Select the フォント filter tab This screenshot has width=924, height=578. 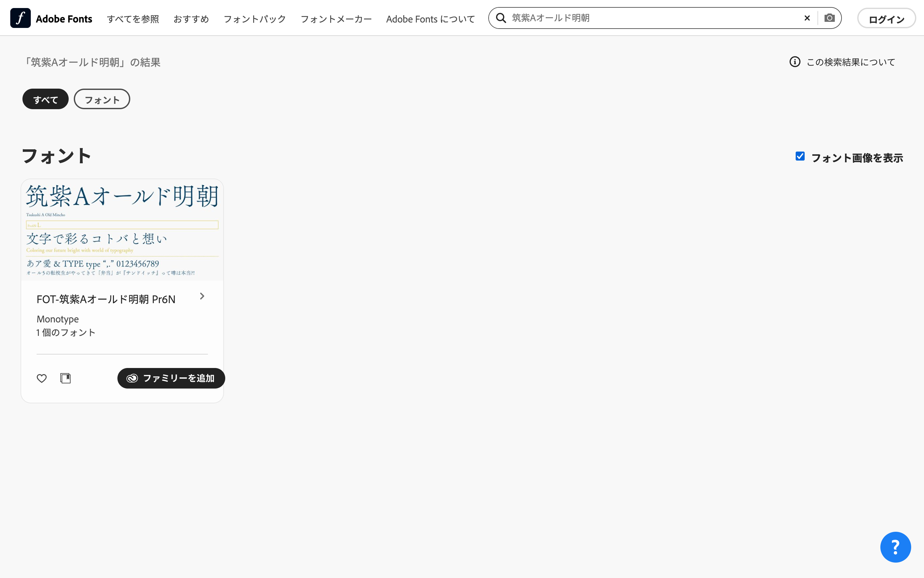pyautogui.click(x=102, y=99)
